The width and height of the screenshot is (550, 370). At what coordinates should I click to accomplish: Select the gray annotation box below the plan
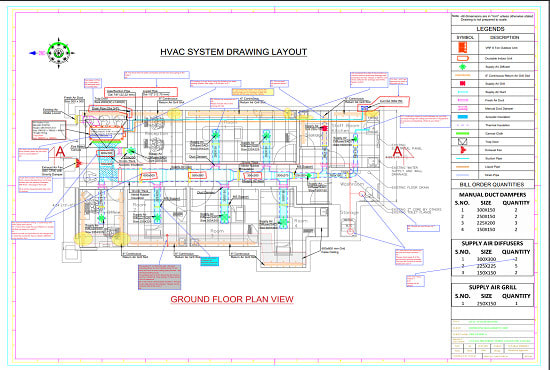click(160, 277)
